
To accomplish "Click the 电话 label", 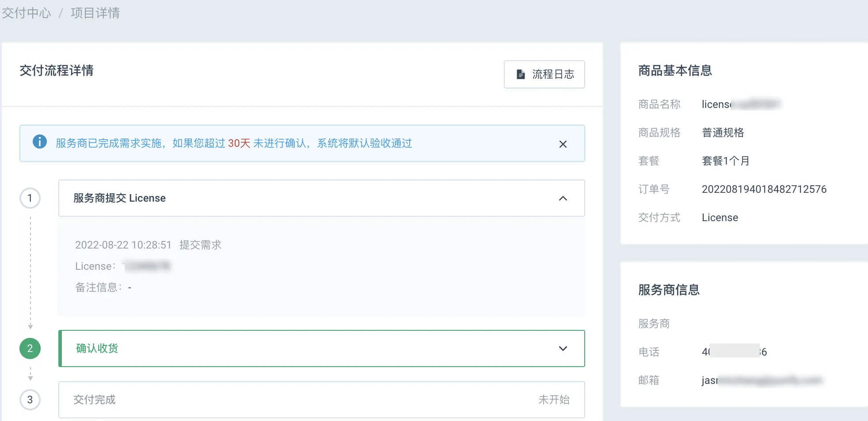I will 649,352.
